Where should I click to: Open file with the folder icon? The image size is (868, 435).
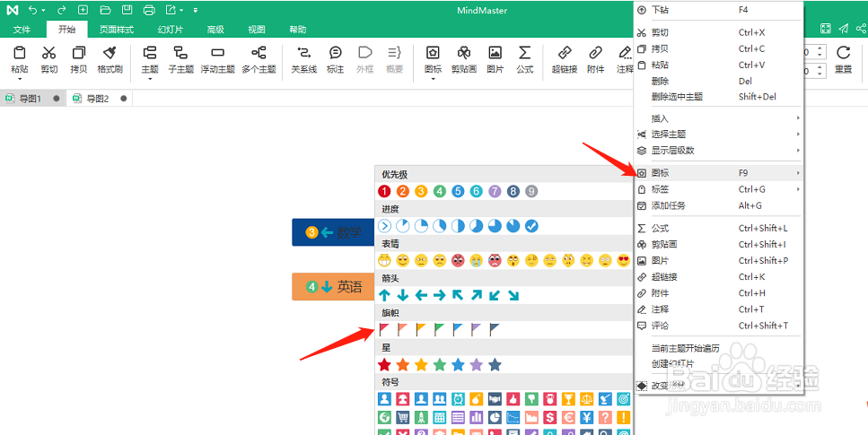point(105,10)
